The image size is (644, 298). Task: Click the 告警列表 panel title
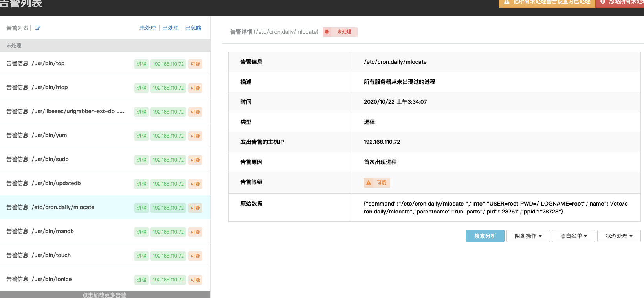[x=17, y=28]
